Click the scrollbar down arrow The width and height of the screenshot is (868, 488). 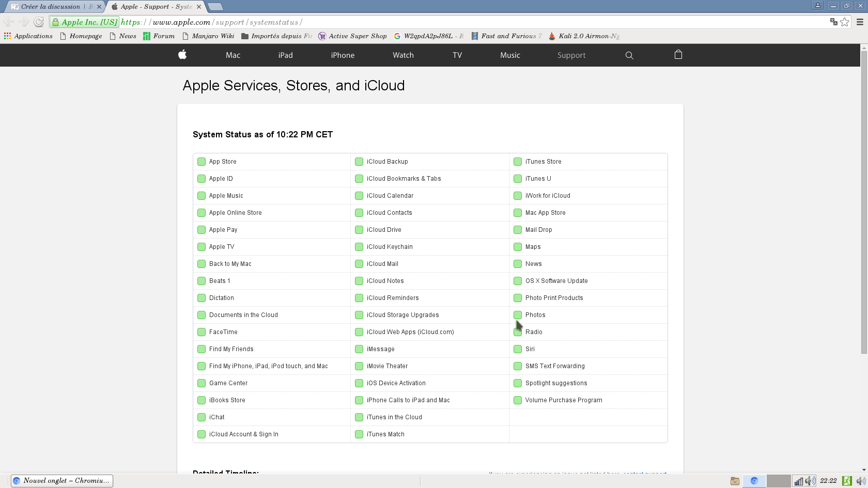[864, 470]
